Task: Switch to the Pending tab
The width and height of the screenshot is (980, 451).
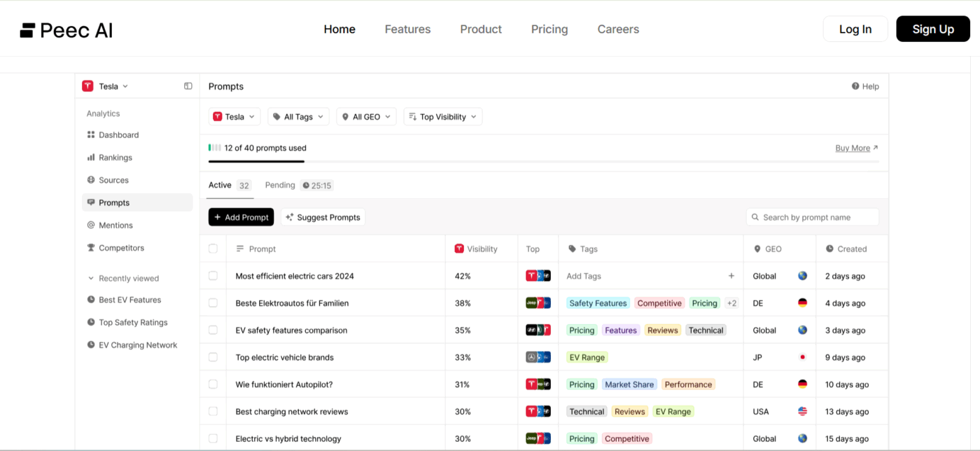Action: (x=280, y=184)
